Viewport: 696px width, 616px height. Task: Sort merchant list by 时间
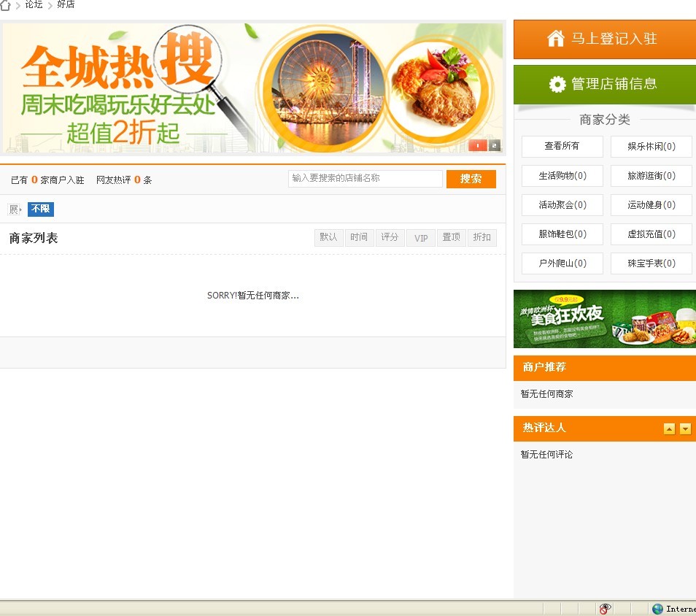point(359,237)
